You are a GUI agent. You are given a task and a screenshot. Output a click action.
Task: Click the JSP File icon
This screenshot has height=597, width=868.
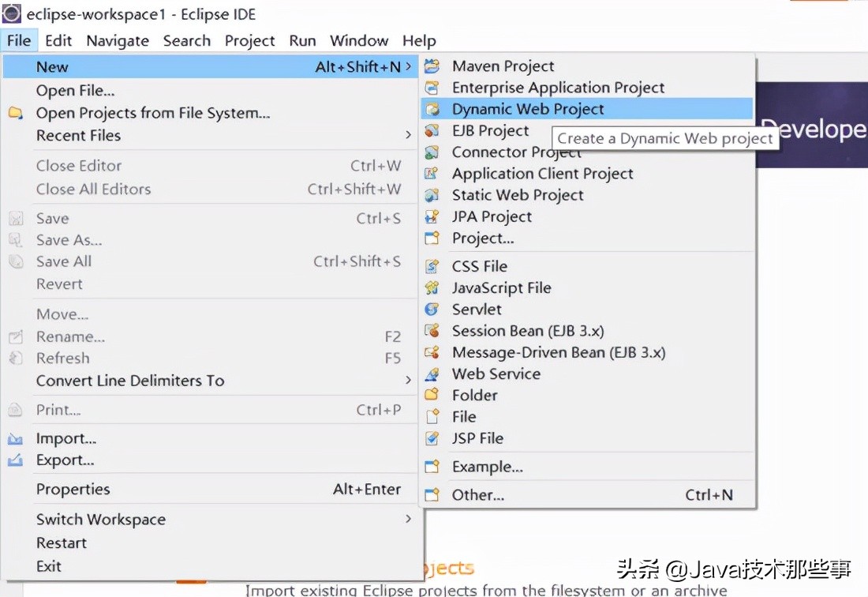(x=432, y=438)
